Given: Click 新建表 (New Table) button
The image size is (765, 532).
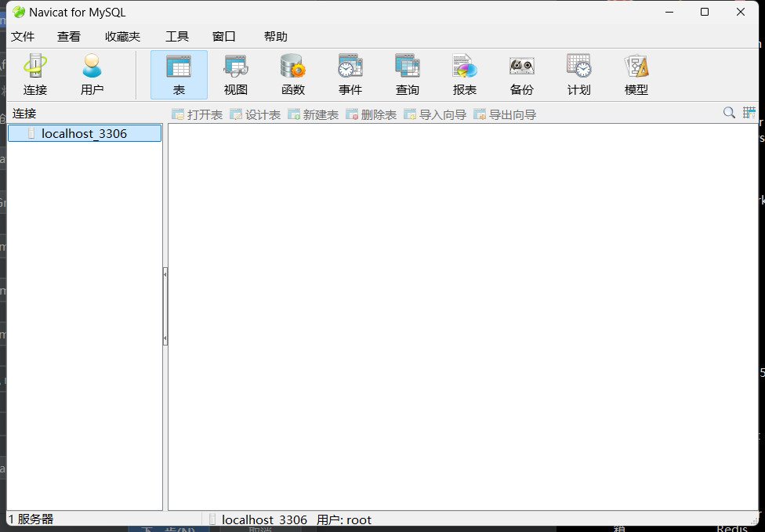Looking at the screenshot, I should [314, 114].
